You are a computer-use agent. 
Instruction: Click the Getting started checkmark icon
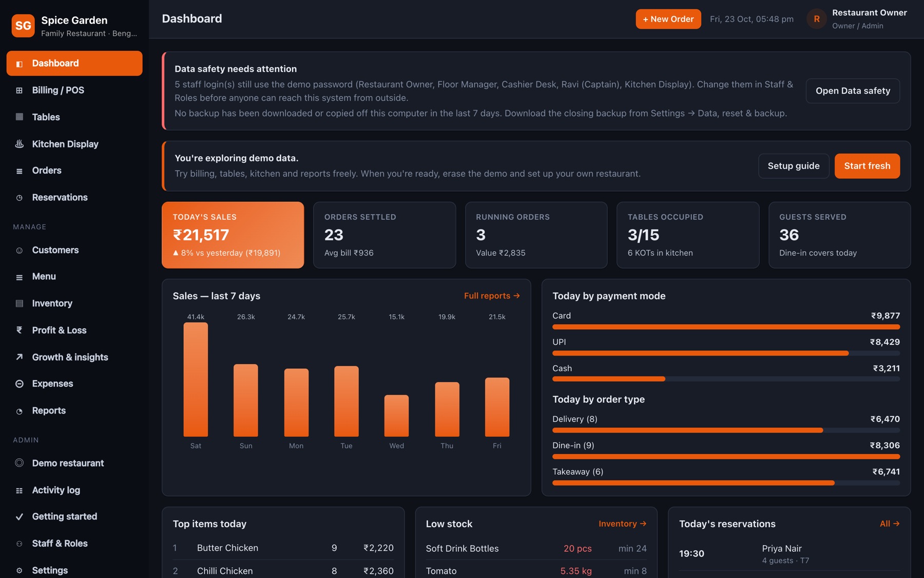coord(20,517)
